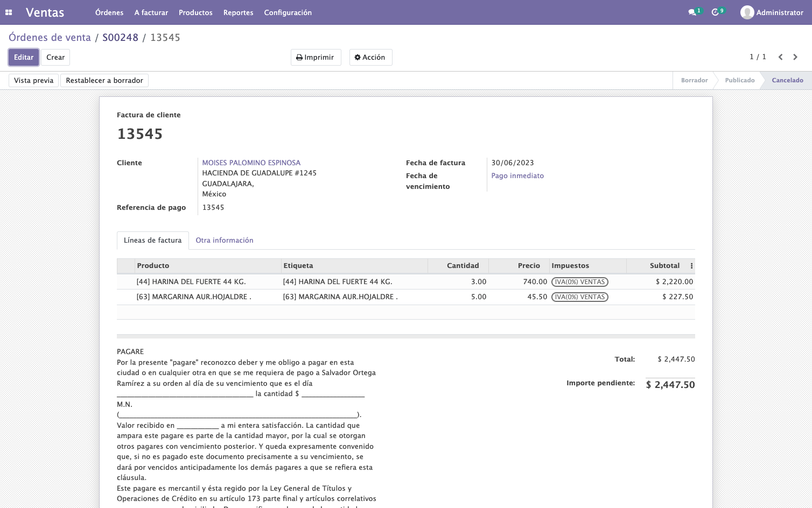Open the Pago inmediato payment term link
812x508 pixels.
point(517,176)
